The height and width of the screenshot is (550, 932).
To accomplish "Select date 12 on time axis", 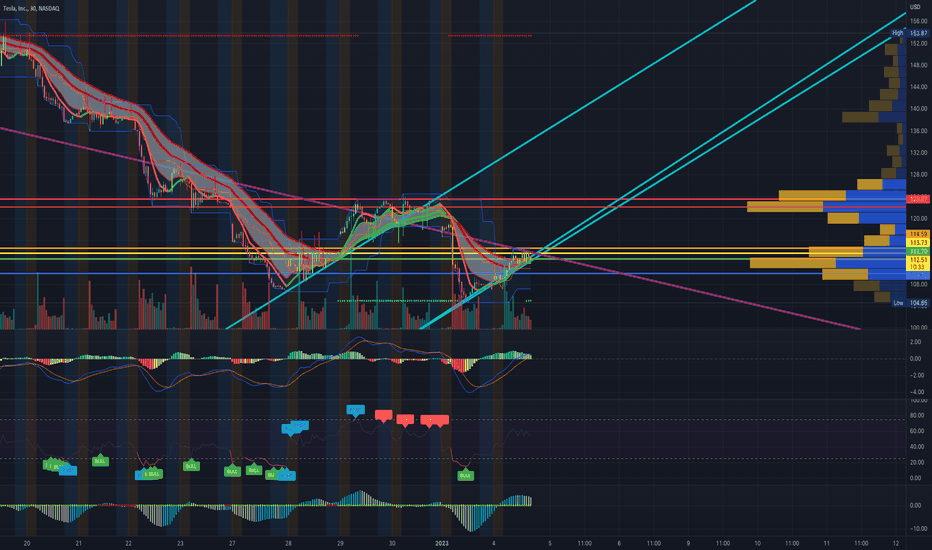I will tap(896, 543).
